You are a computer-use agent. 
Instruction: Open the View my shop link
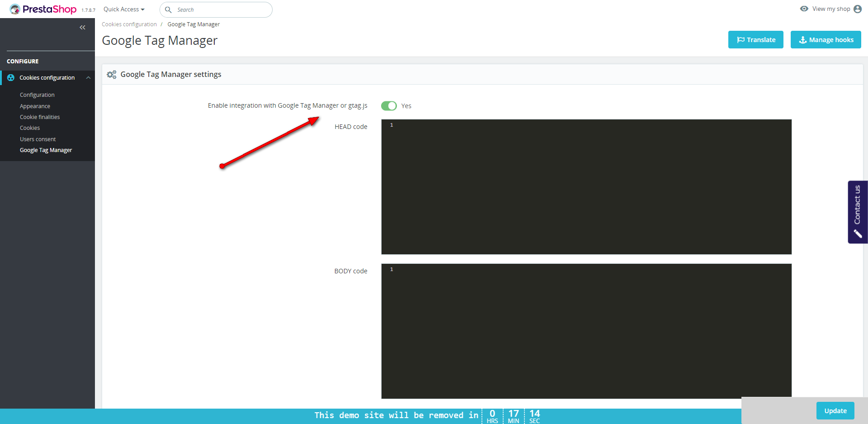[831, 9]
